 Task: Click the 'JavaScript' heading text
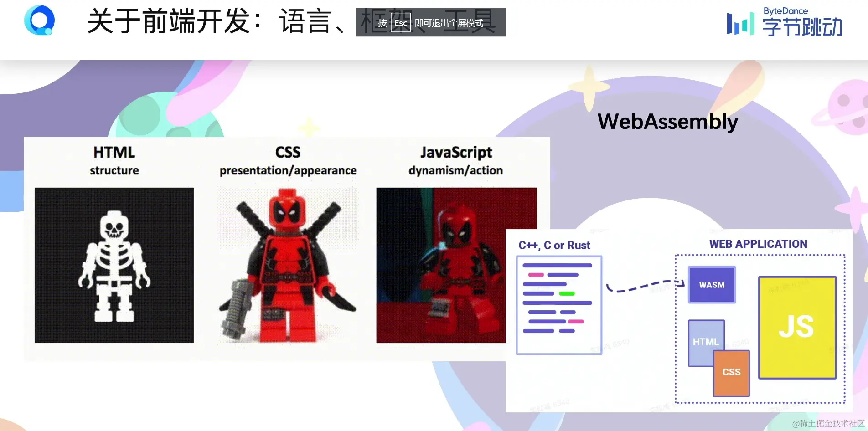click(456, 153)
